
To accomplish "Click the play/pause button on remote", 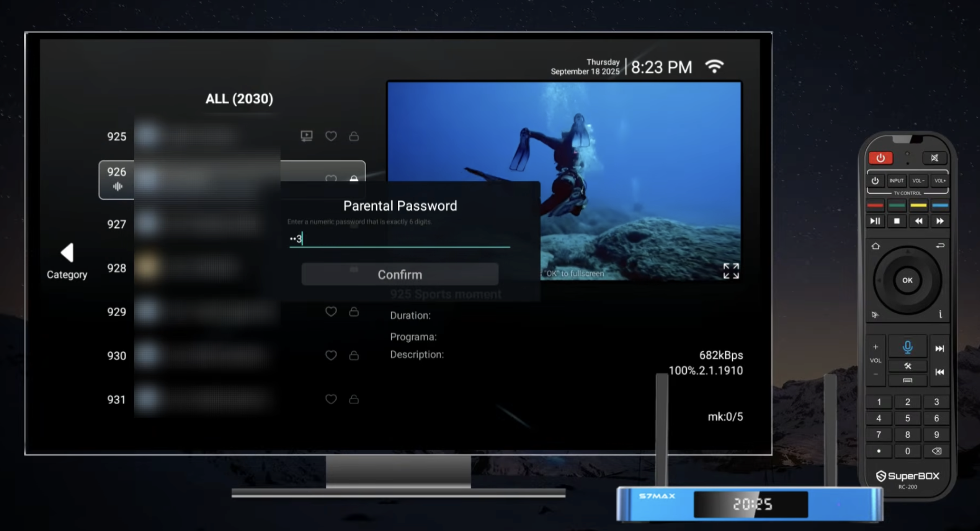I will click(x=875, y=221).
